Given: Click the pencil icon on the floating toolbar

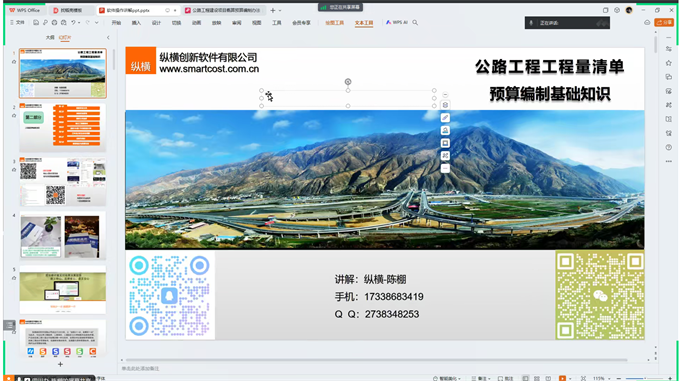Looking at the screenshot, I should pos(445,118).
